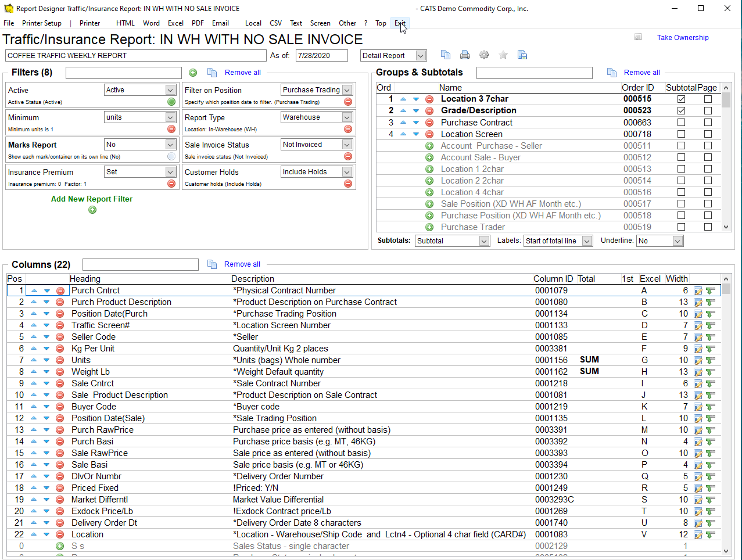This screenshot has height=560, width=742.
Task: Open Purchase Trading position dropdown
Action: point(347,90)
